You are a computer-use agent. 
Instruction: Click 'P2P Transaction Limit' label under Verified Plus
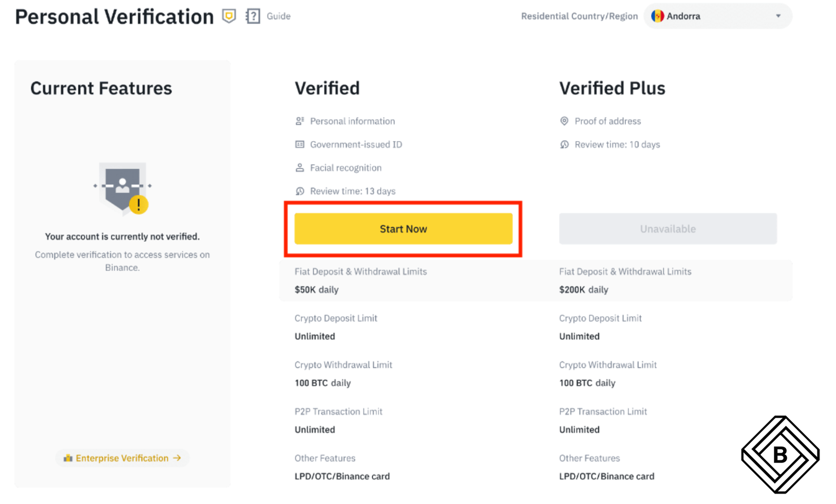pyautogui.click(x=603, y=412)
